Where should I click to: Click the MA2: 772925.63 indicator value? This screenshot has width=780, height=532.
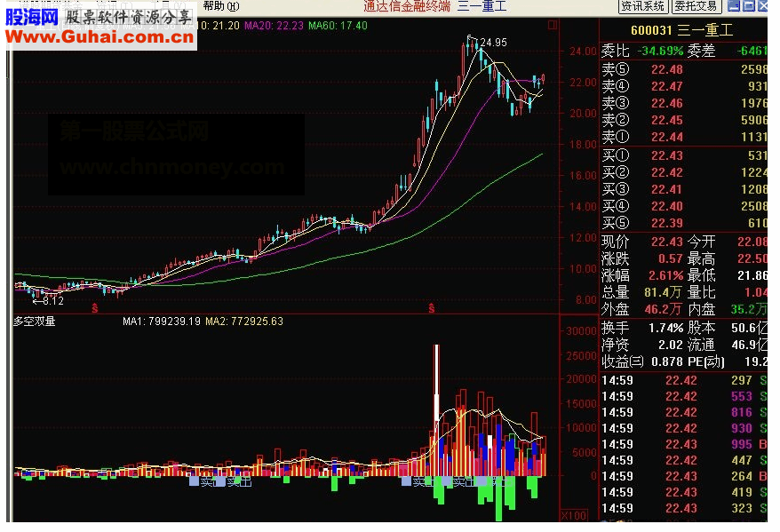tap(244, 322)
